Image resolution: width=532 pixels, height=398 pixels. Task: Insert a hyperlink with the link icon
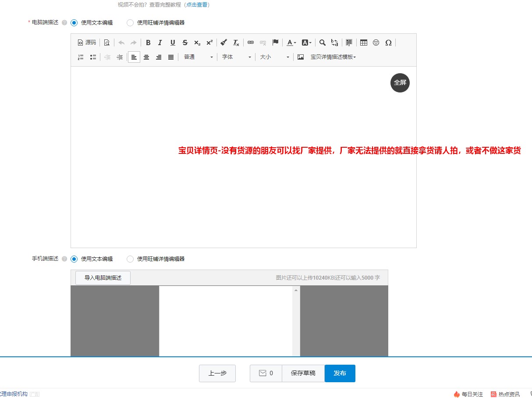click(x=251, y=43)
